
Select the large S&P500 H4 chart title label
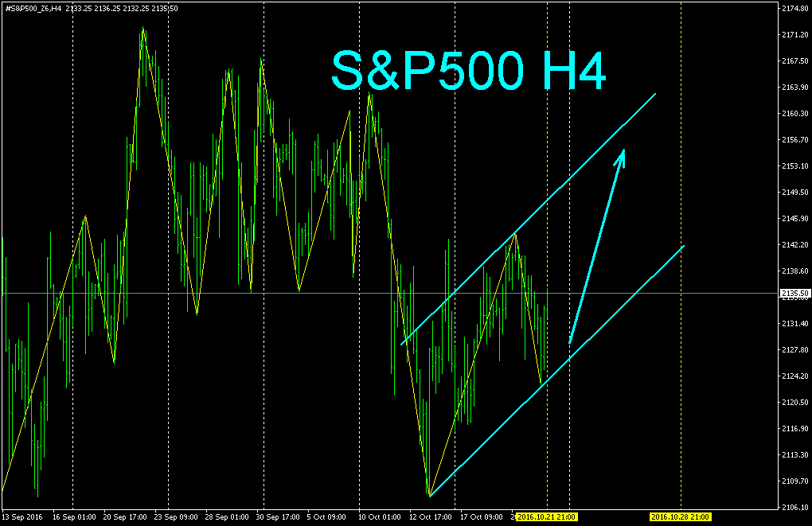pyautogui.click(x=469, y=70)
